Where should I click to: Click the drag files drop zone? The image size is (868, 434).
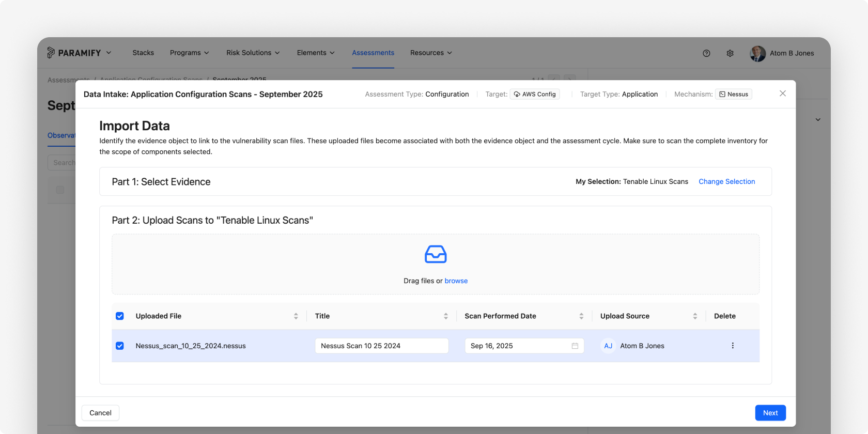(x=436, y=264)
